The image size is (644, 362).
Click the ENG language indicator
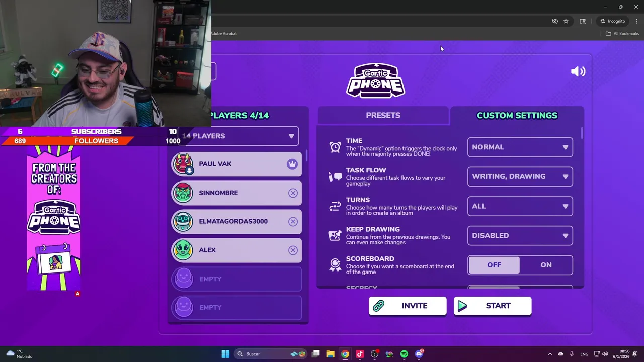click(x=584, y=354)
